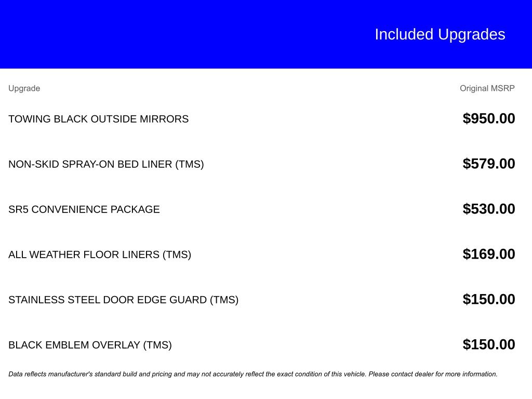Click the door edge guard $150.00 price

(x=489, y=299)
